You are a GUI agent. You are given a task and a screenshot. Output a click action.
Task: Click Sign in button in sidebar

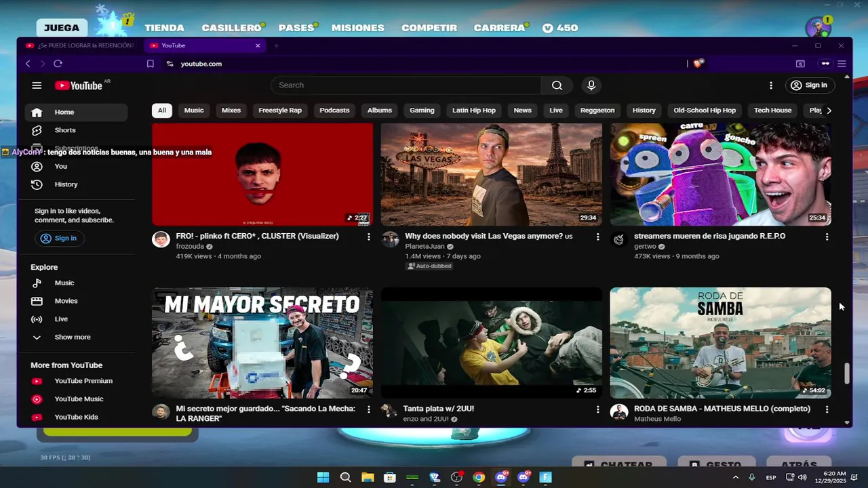point(59,238)
